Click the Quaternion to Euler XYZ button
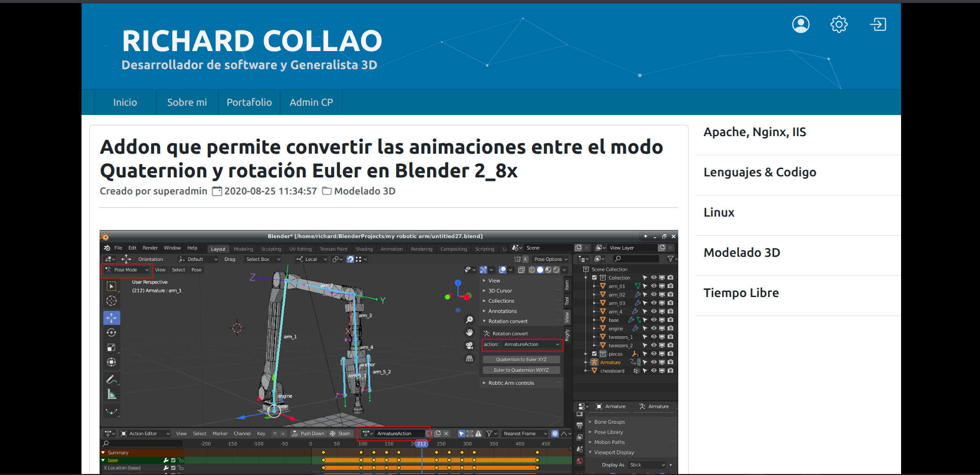980x475 pixels. tap(521, 359)
